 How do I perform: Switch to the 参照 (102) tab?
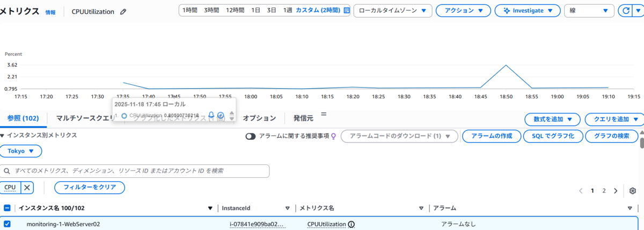[23, 118]
